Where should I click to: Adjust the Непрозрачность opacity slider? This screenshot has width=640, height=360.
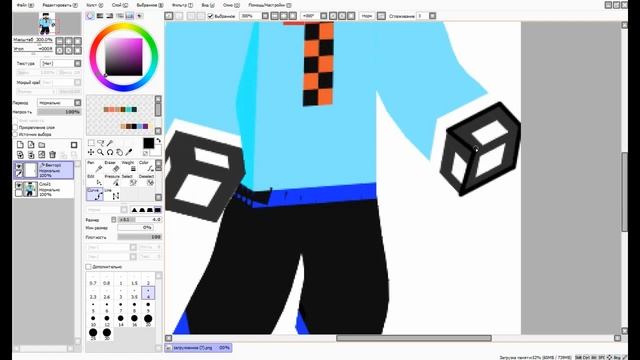click(x=59, y=111)
